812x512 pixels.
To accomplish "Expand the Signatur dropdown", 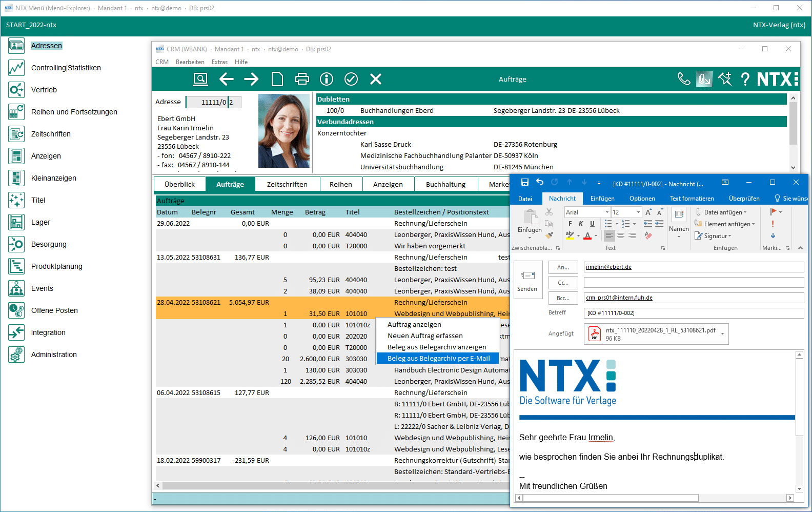I will (x=729, y=236).
